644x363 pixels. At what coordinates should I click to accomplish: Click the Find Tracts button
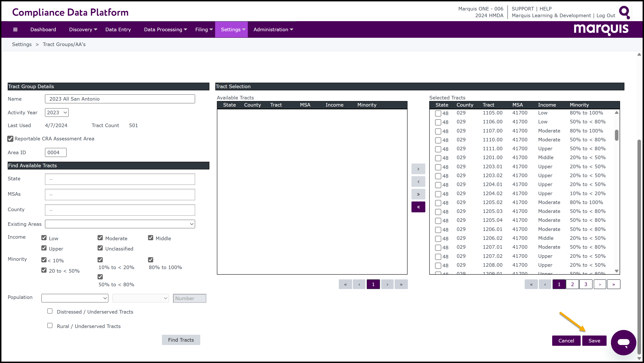pyautogui.click(x=181, y=340)
